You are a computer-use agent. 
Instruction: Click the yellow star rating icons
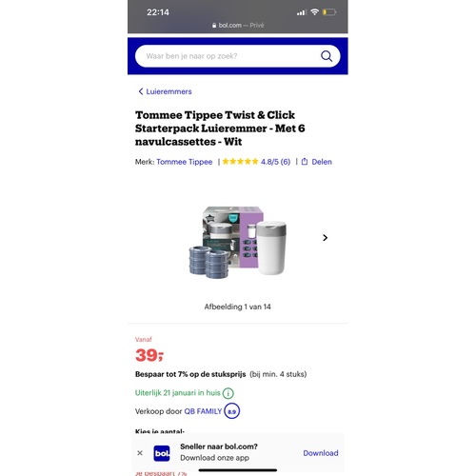pos(240,162)
